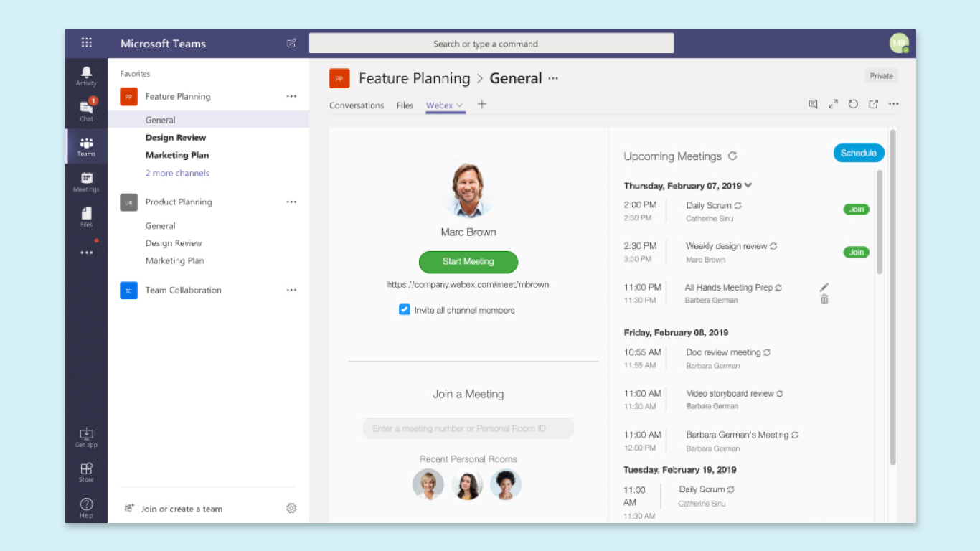Click Marc Brown's profile photo

point(468,190)
